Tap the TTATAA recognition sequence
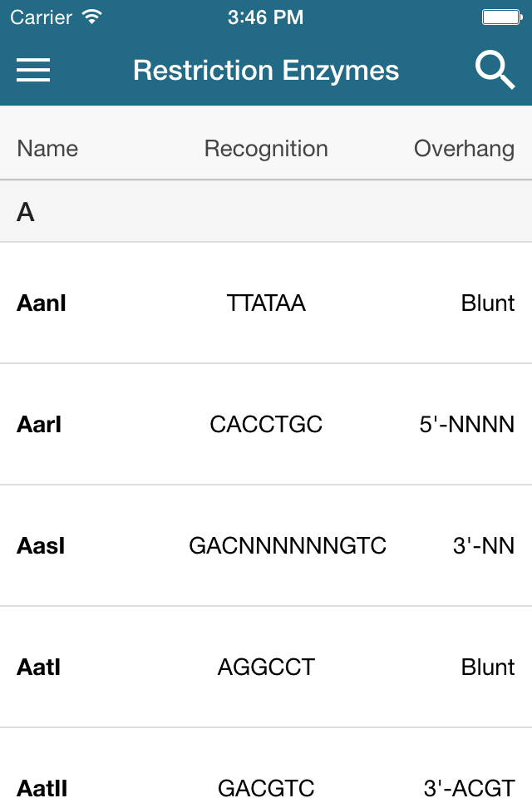 [266, 303]
